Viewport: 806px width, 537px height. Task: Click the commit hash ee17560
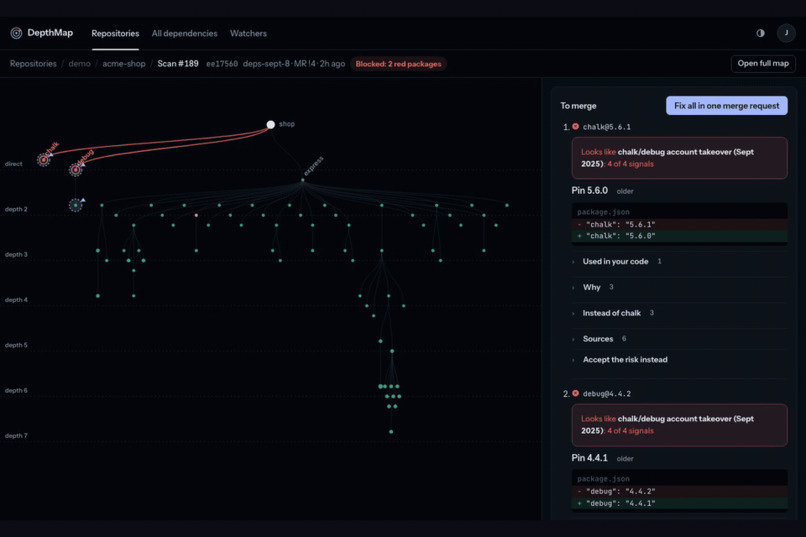pyautogui.click(x=222, y=64)
